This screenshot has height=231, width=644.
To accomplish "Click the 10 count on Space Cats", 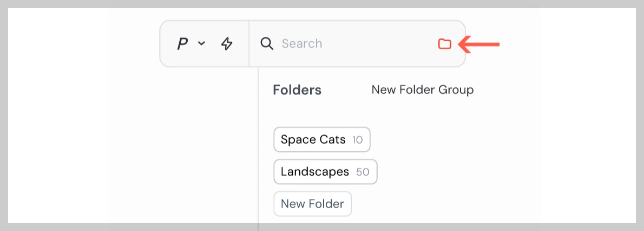I will (357, 140).
